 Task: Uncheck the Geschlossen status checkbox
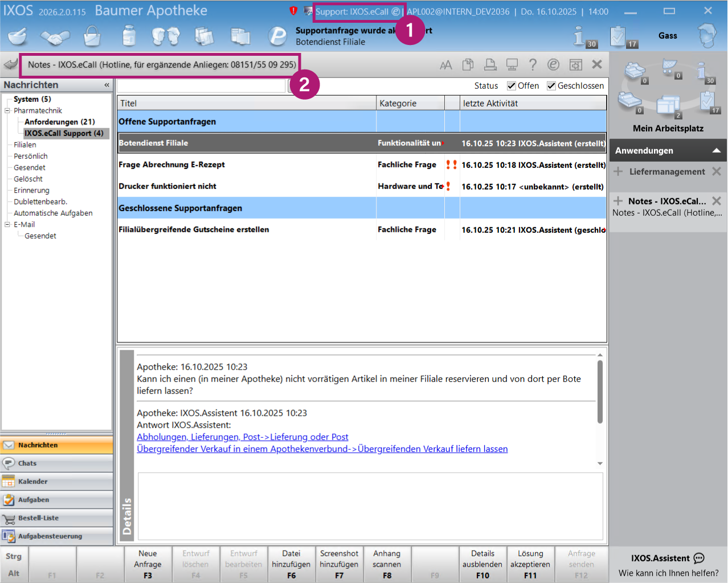tap(551, 86)
